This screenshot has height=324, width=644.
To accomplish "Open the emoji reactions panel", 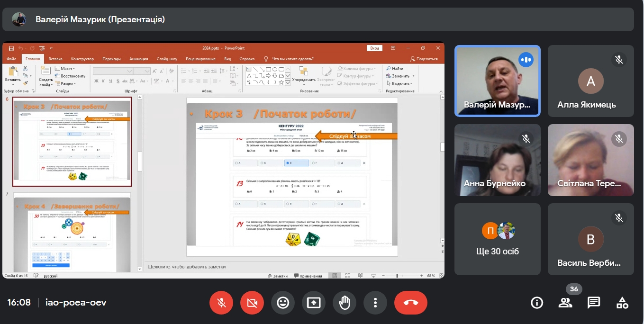I will (x=283, y=303).
